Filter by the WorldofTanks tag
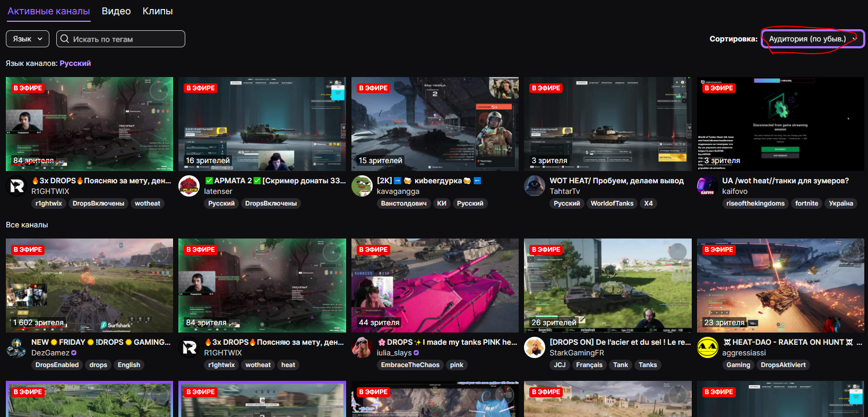Viewport: 868px width, 417px height. (x=612, y=203)
